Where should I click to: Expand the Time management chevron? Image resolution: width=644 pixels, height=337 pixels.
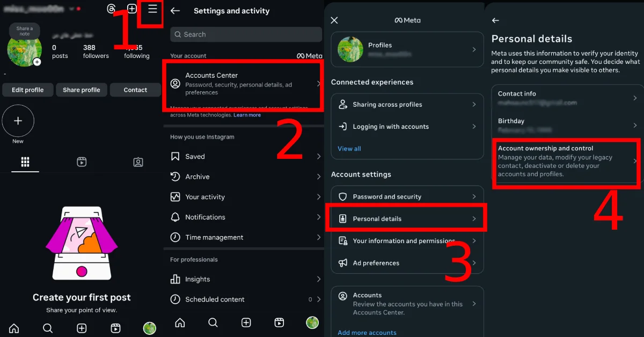(x=319, y=237)
